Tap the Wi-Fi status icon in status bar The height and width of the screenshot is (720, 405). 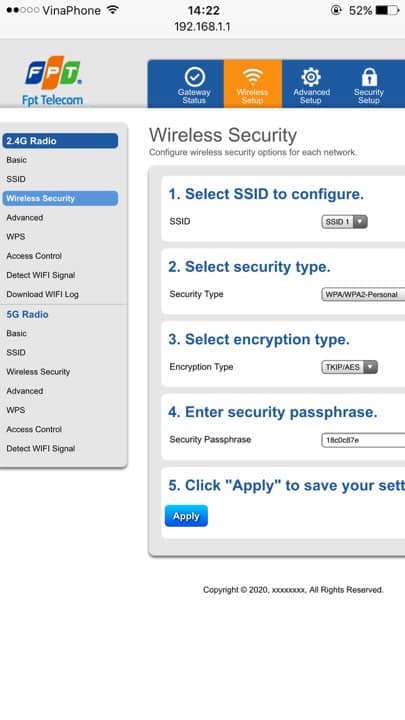click(112, 10)
